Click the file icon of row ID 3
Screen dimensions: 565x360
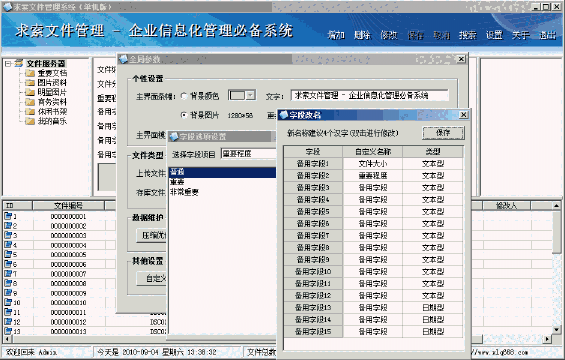click(x=8, y=235)
